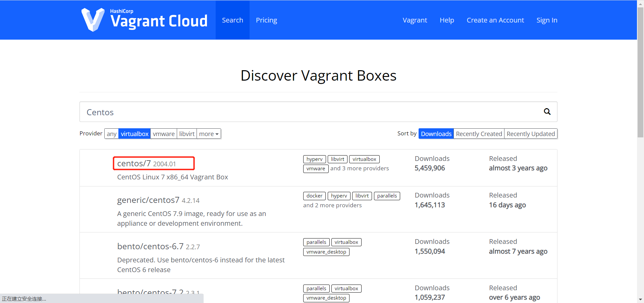Select the 'any' provider filter
The image size is (644, 303).
pyautogui.click(x=112, y=134)
